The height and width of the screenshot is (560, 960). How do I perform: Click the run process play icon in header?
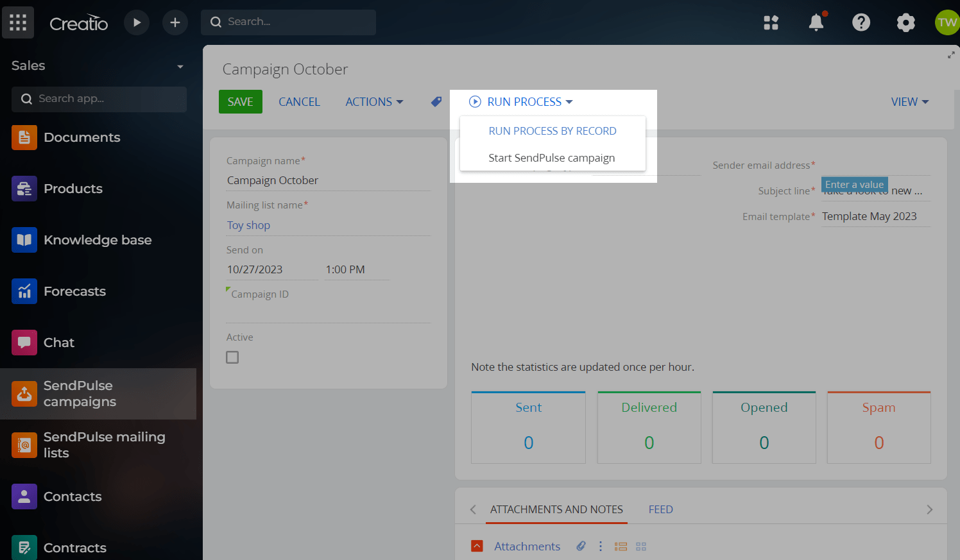[x=137, y=22]
